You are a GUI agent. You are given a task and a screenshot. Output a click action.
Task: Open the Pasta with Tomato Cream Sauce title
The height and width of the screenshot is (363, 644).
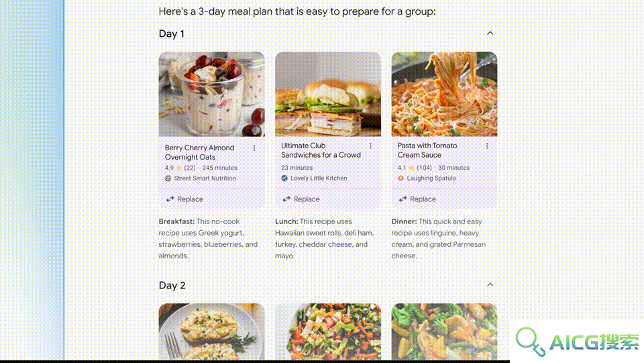(x=427, y=150)
